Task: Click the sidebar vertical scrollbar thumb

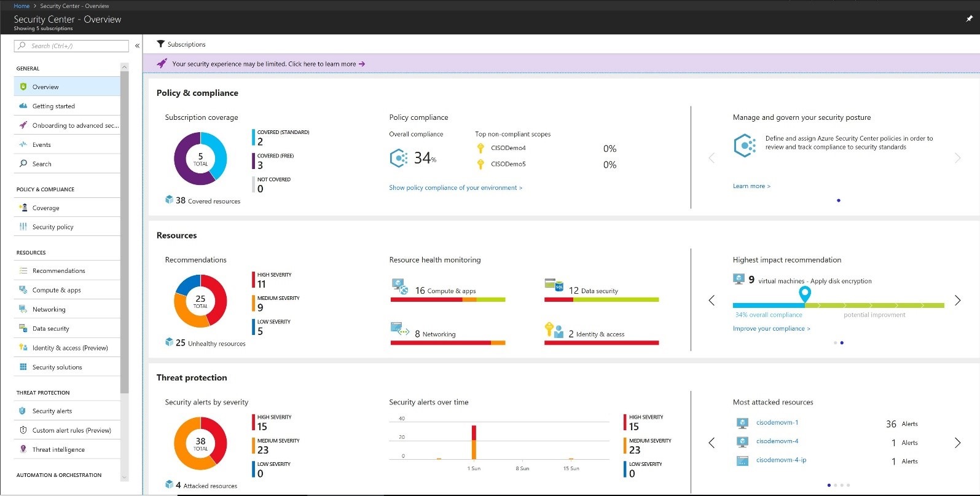Action: click(x=125, y=232)
